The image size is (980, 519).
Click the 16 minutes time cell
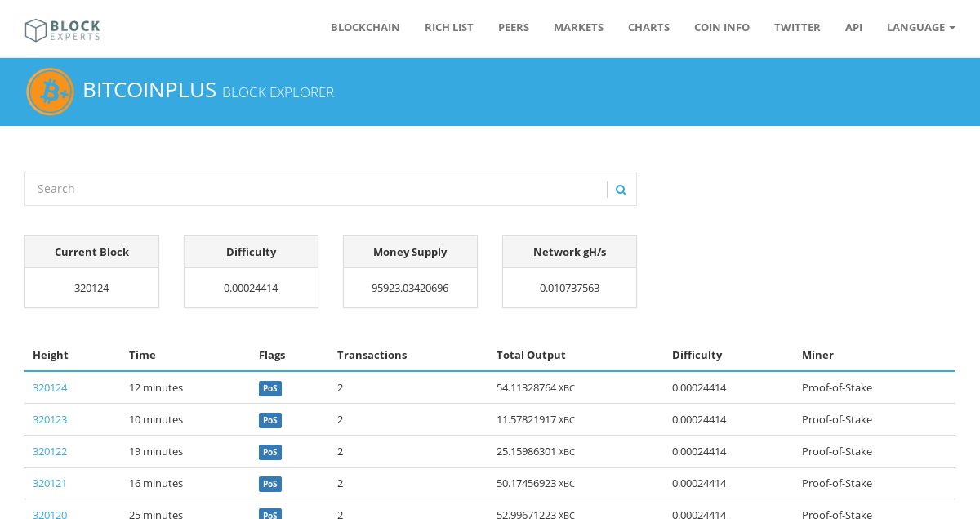click(x=156, y=483)
